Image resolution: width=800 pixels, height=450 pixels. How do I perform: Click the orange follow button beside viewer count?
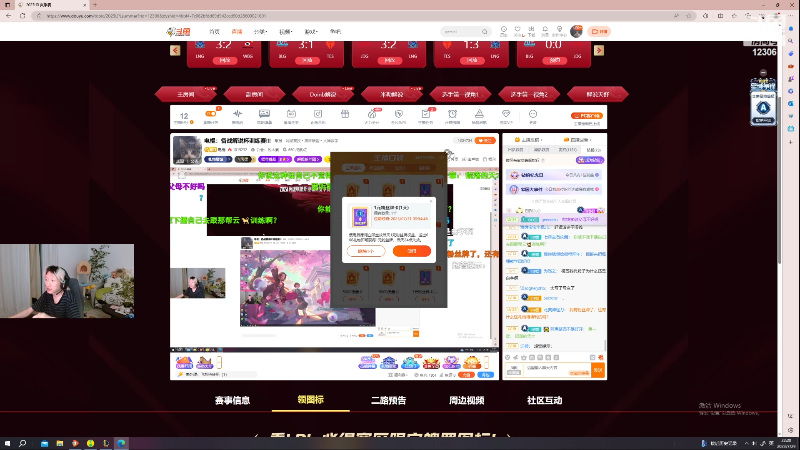[x=485, y=140]
